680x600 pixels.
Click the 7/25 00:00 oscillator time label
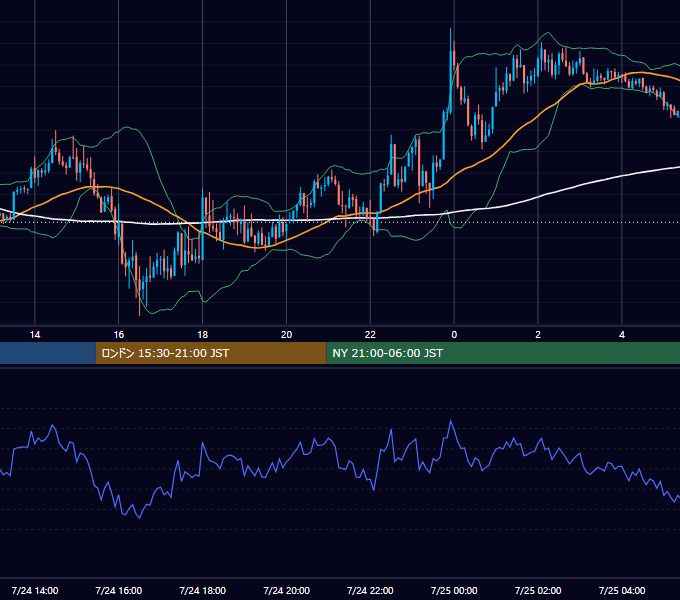[454, 590]
